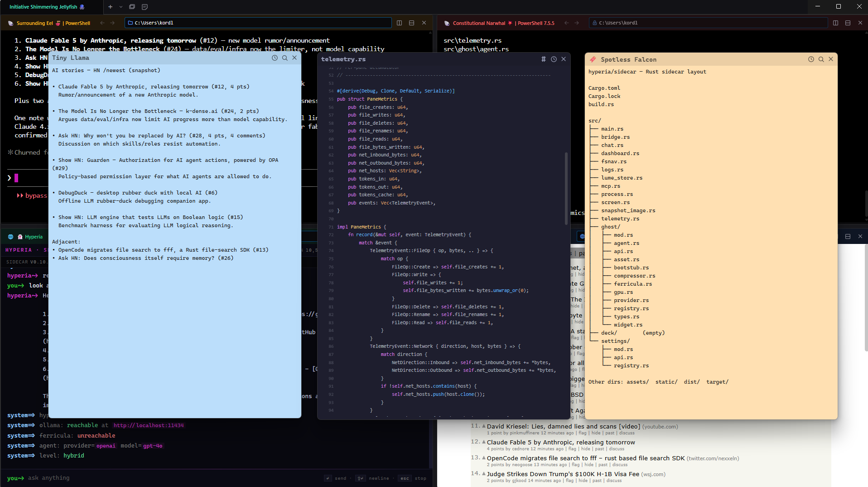Upvote the OpenCode migrates story
The image size is (868, 487).
pos(484,458)
